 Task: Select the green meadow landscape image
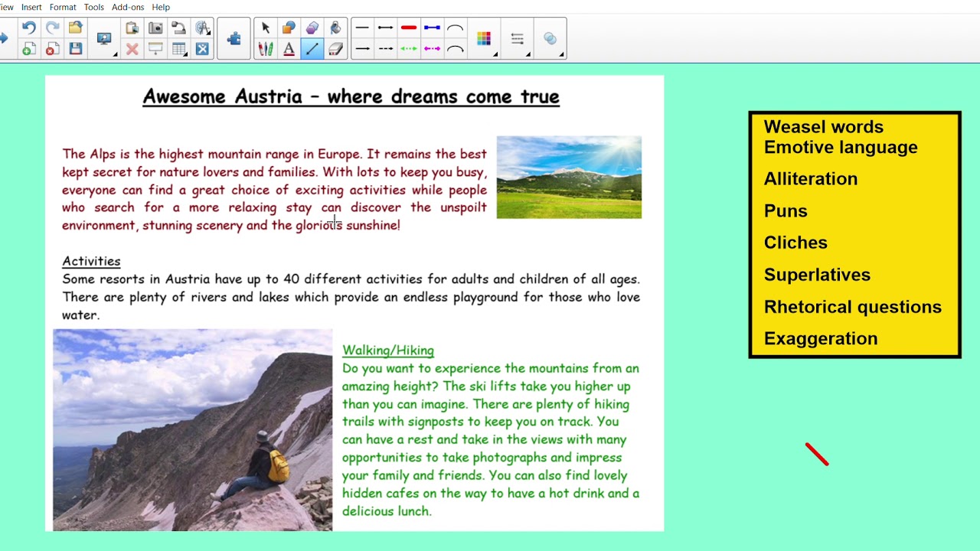coord(569,177)
